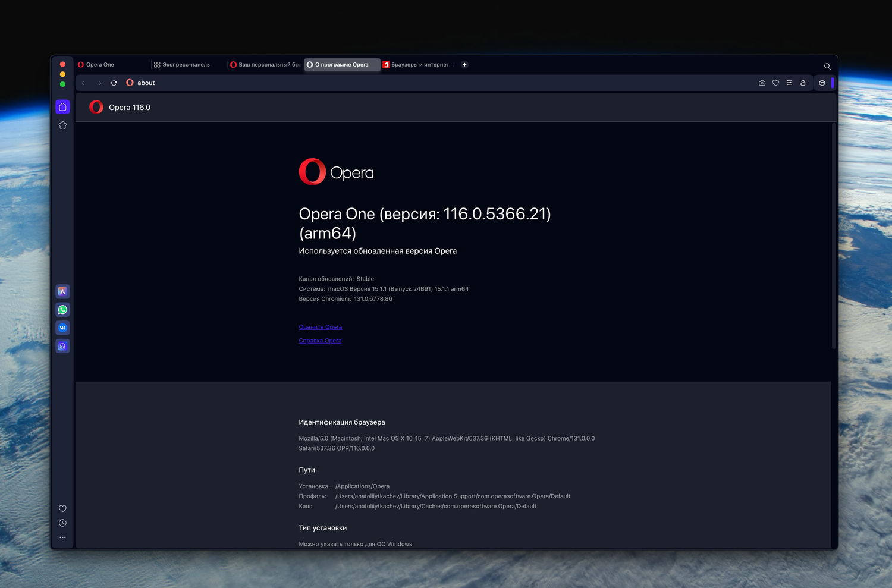The image size is (892, 588).
Task: Open the Справка Opera link
Action: 320,341
